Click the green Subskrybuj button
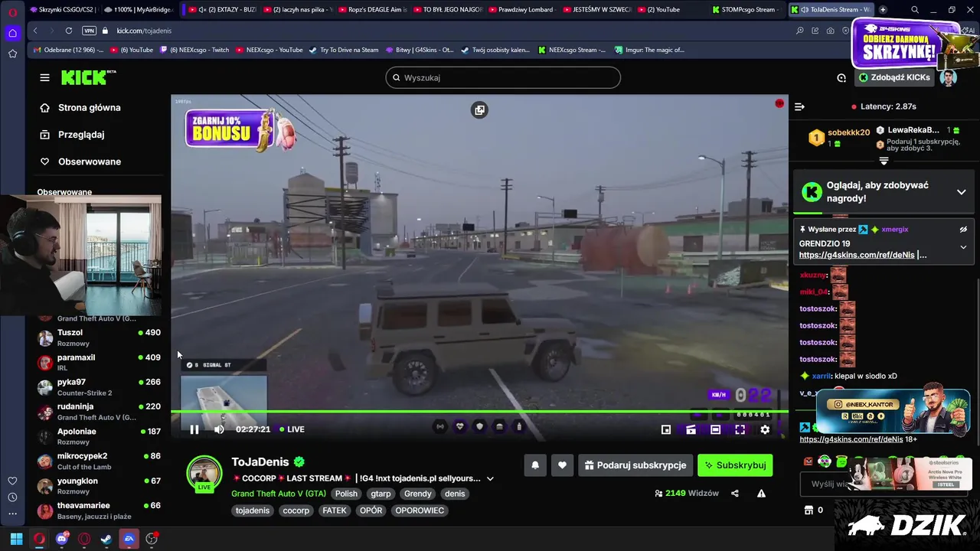 coord(735,465)
